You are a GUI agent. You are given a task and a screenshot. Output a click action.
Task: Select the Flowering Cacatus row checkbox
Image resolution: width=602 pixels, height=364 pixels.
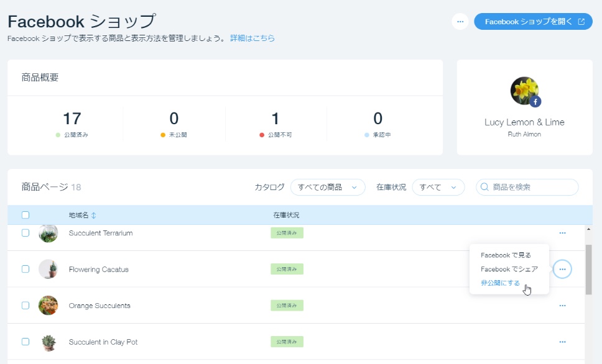(x=25, y=269)
